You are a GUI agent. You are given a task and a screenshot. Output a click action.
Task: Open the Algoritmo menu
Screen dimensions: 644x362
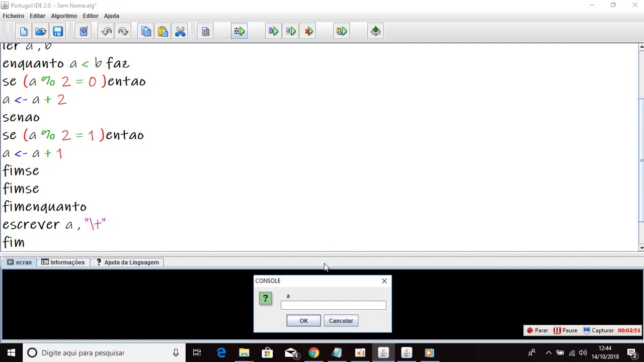64,16
